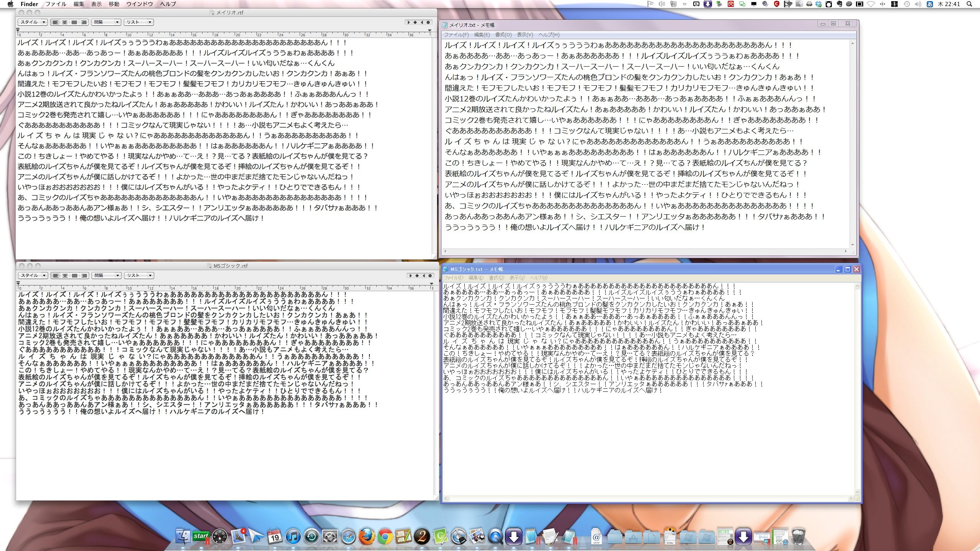Click center align in メイリオ.rtf toolbar
The width and height of the screenshot is (980, 551).
click(x=65, y=22)
